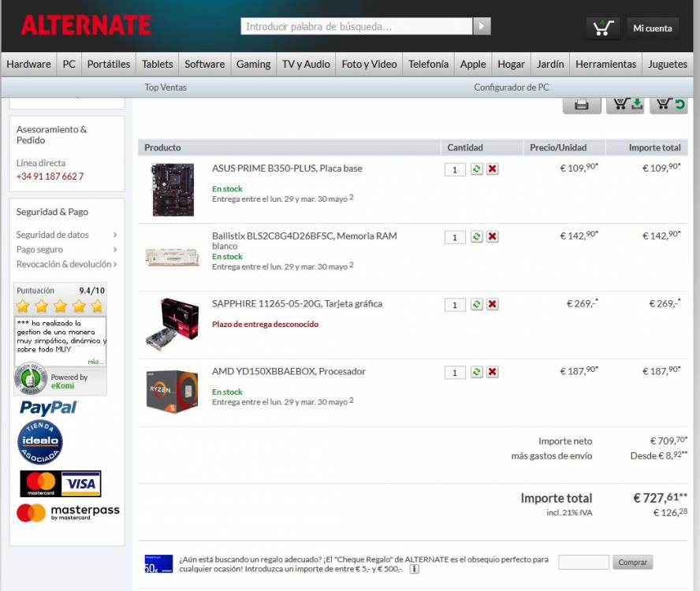Open the Telefonía menu
The image size is (700, 591).
(429, 65)
